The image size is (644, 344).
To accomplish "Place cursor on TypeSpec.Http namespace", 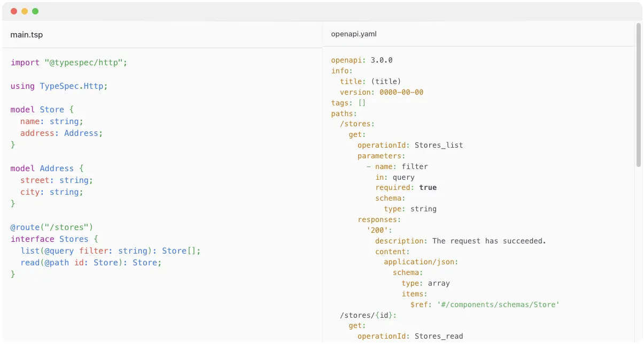I will 74,86.
